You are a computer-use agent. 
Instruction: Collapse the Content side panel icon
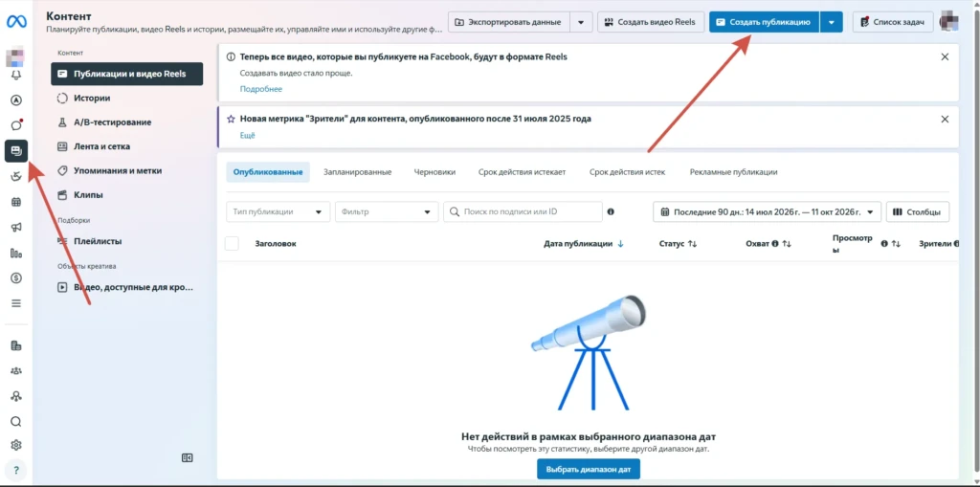(x=187, y=457)
